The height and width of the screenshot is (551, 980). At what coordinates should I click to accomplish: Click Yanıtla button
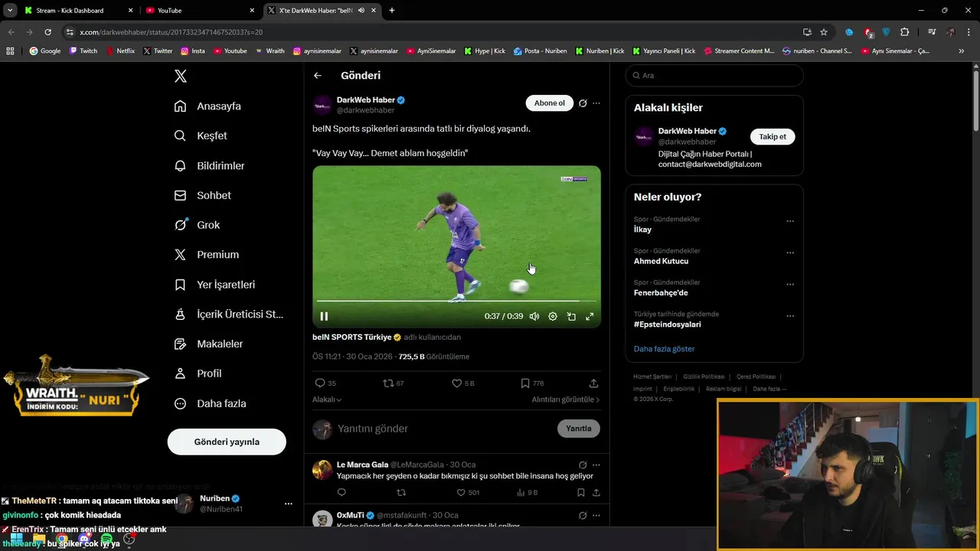pos(579,429)
